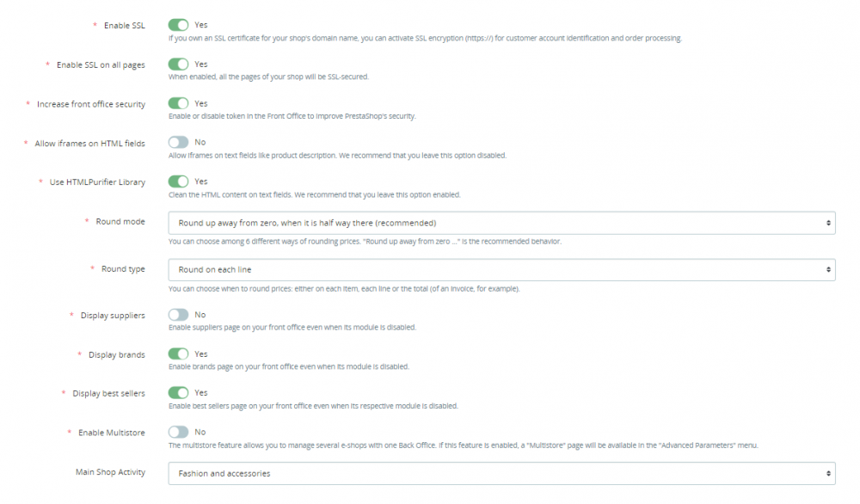Turn off SSL on all pages
860x504 pixels.
(x=181, y=64)
